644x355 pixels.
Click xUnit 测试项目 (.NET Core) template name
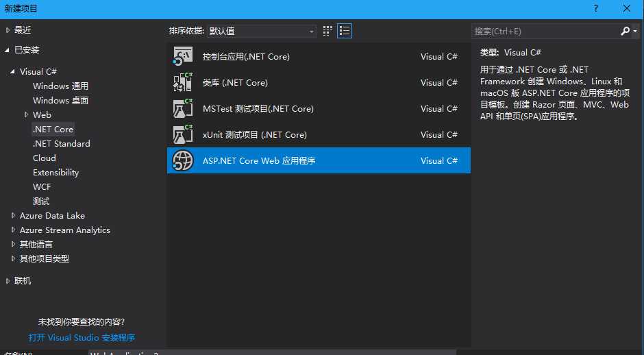point(255,135)
